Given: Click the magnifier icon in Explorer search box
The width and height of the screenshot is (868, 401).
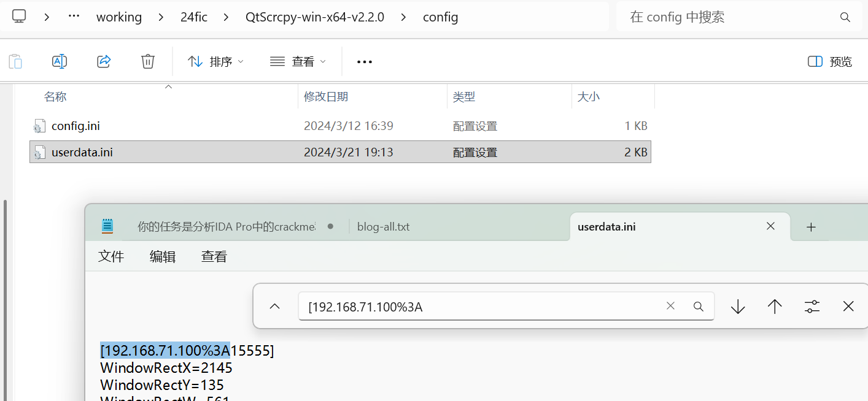Looking at the screenshot, I should pyautogui.click(x=845, y=17).
